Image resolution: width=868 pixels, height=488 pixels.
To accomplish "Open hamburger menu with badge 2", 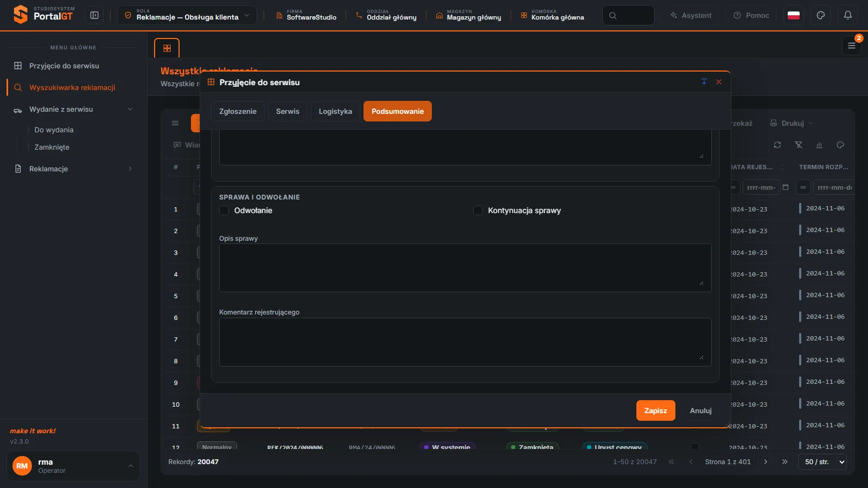I will click(x=852, y=46).
